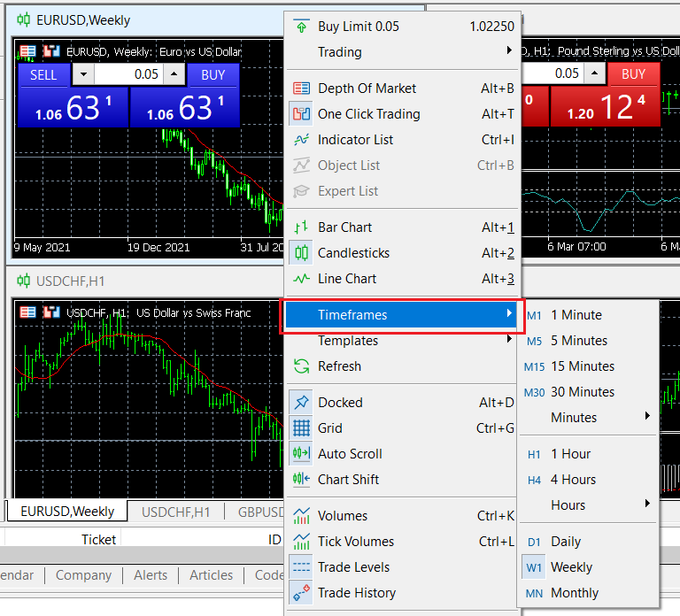680x616 pixels.
Task: Select the Line Chart icon
Action: click(302, 279)
